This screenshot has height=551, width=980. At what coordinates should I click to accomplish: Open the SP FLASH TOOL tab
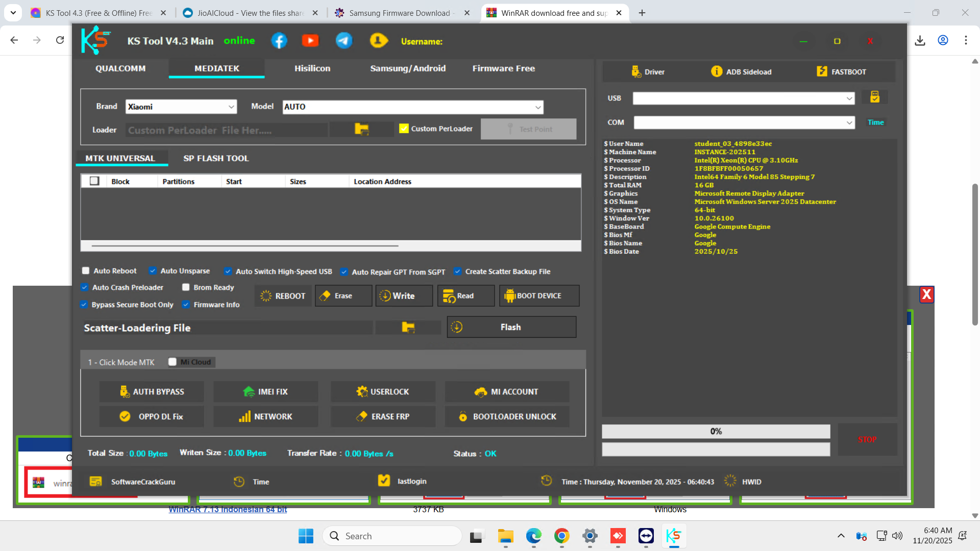(x=216, y=159)
